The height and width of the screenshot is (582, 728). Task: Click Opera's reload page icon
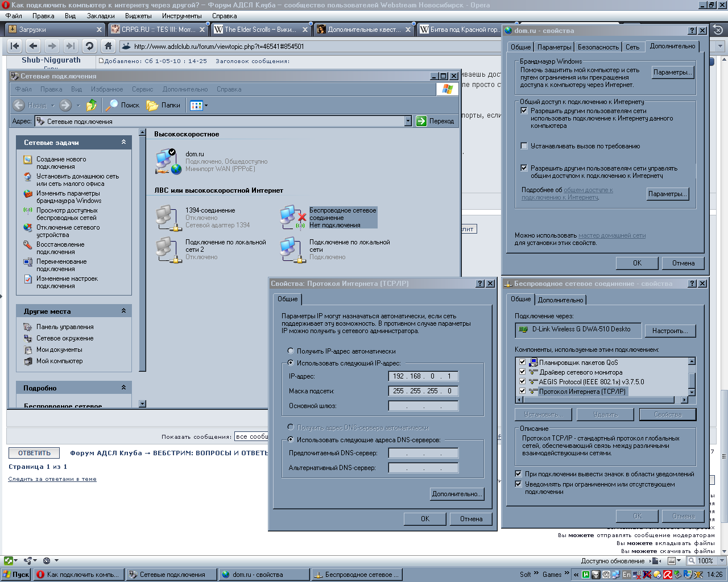point(89,46)
